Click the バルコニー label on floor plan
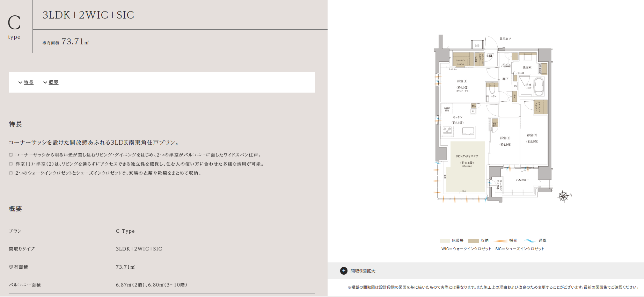 point(522,180)
